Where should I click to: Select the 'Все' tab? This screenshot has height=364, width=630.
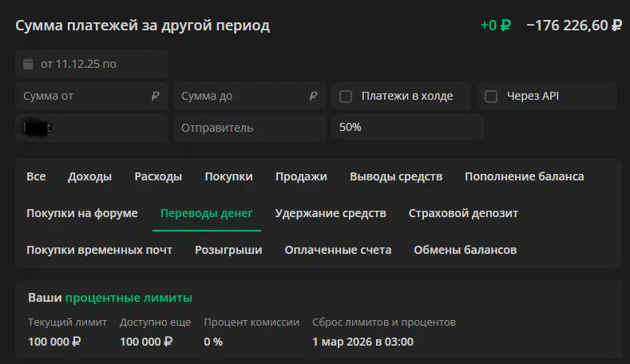pyautogui.click(x=36, y=176)
